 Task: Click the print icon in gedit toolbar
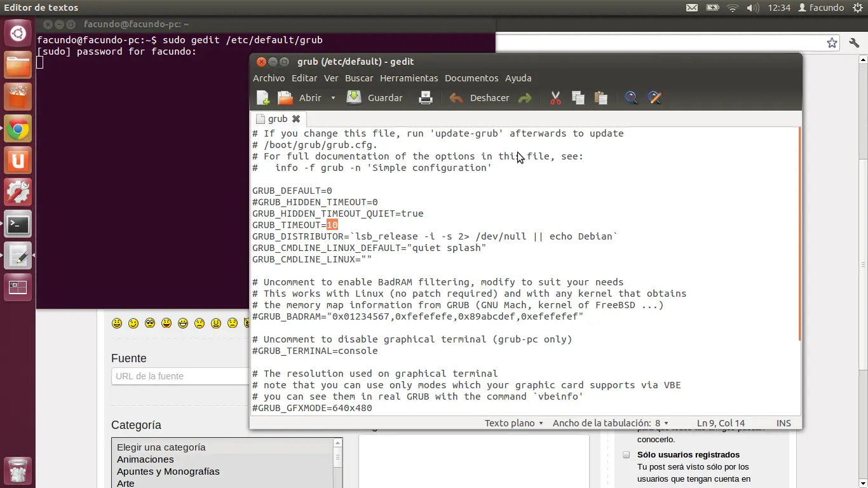[x=426, y=98]
